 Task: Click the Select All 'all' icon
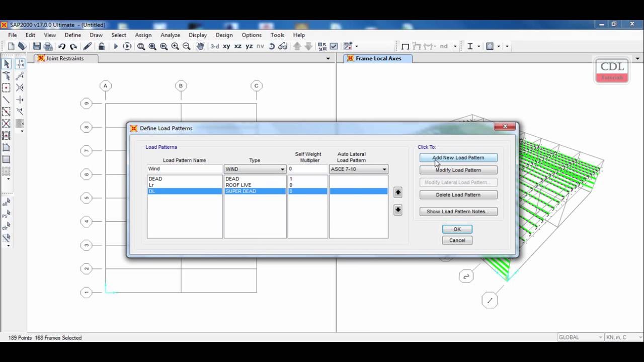pyautogui.click(x=7, y=203)
